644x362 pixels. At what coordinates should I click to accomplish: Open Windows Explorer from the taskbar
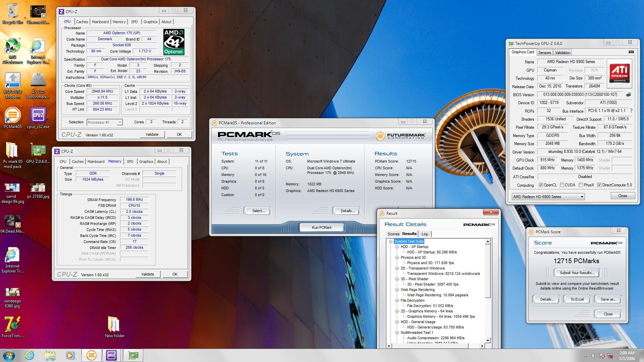tap(50, 355)
